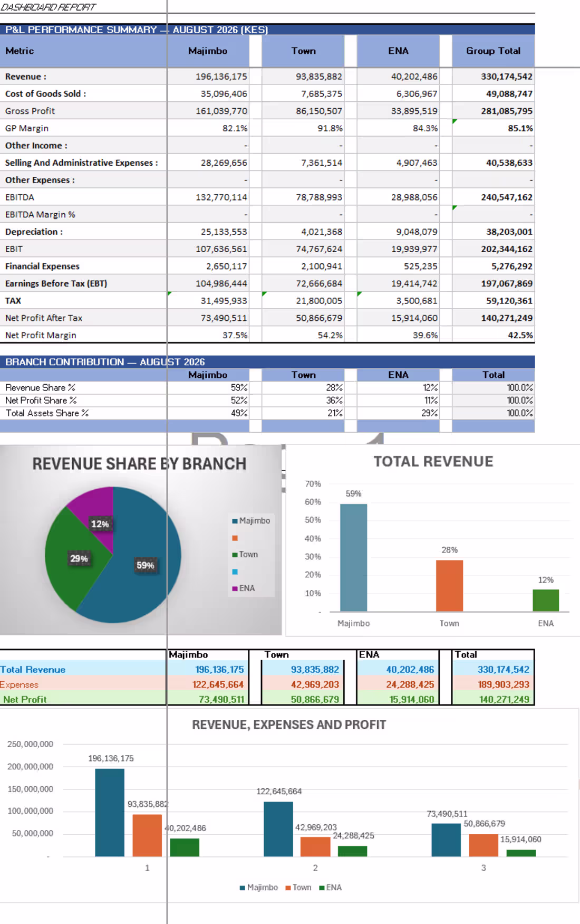Viewport: 580px width, 924px height.
Task: Click the ENA legend entry in the Revenue, Expenses and Profit chart legend
Action: 331,888
